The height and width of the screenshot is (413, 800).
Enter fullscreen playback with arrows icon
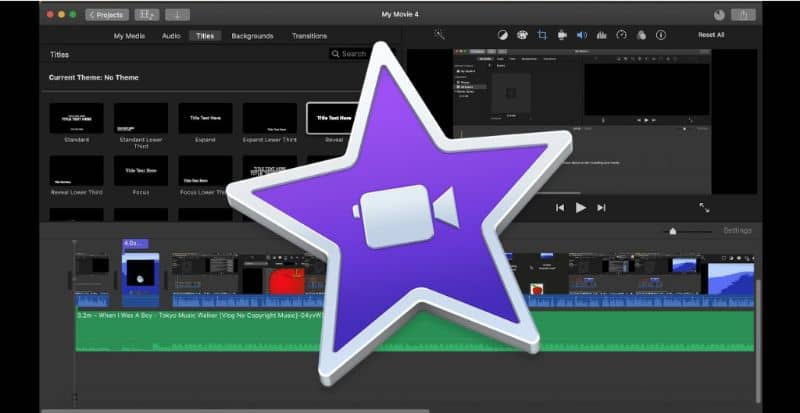[704, 207]
